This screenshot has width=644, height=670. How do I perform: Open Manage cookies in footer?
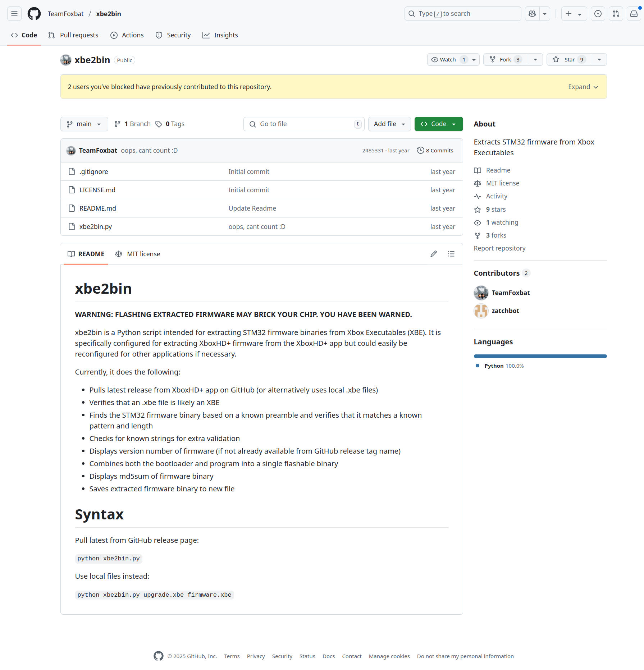click(x=389, y=656)
